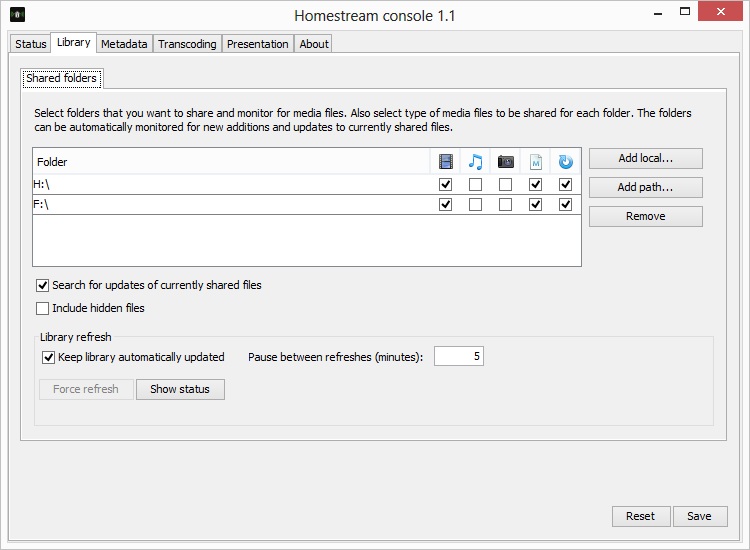Screen dimensions: 750x550
Task: Go to the Transcoding tab
Action: point(187,44)
